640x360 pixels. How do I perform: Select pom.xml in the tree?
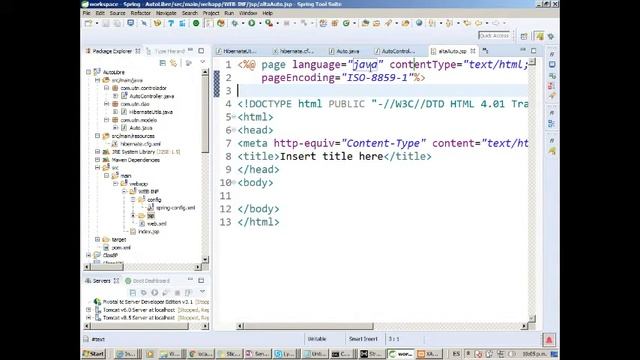[x=121, y=248]
